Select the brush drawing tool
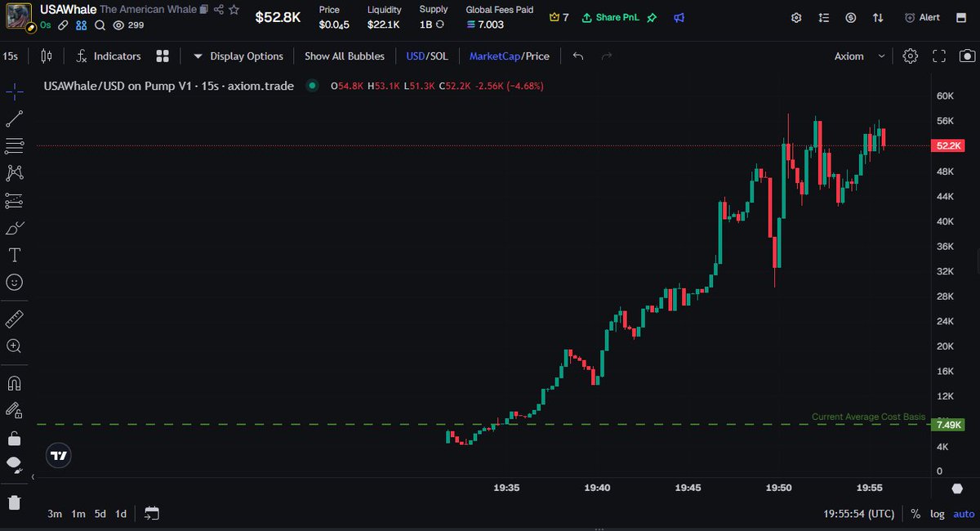The width and height of the screenshot is (980, 531). [14, 227]
